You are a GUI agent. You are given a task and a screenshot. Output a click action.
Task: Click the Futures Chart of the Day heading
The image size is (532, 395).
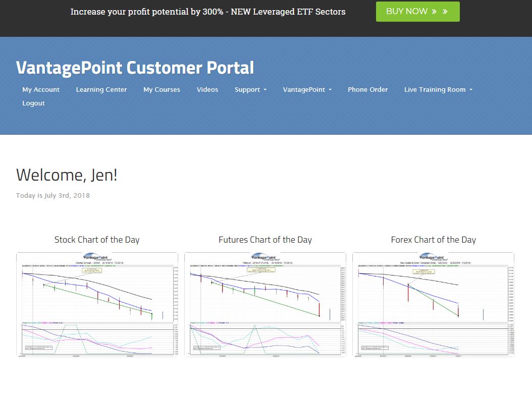pos(265,240)
